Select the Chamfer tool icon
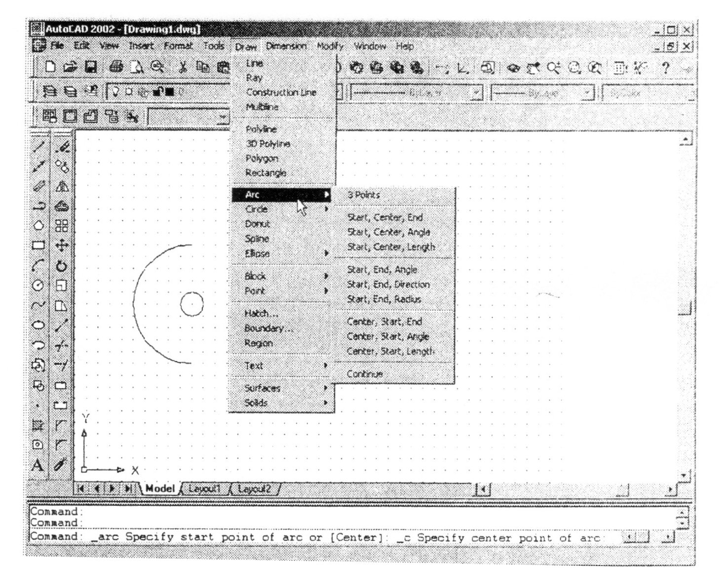 62,425
